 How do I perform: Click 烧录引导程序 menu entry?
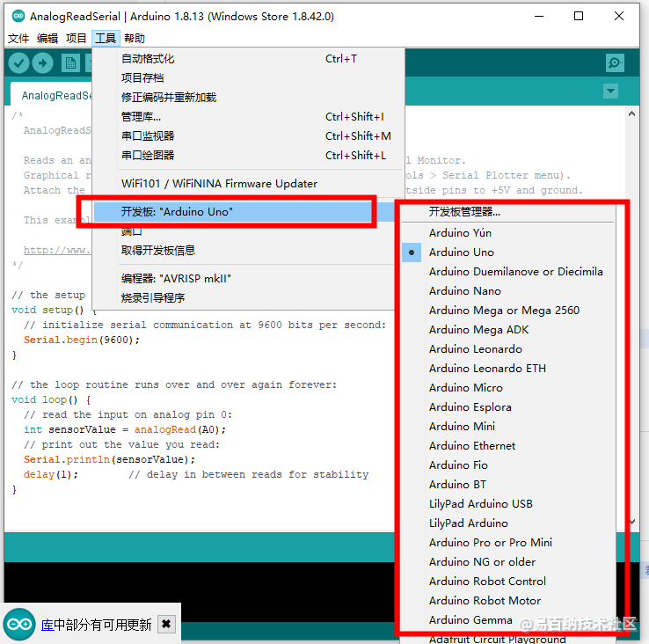[244, 297]
